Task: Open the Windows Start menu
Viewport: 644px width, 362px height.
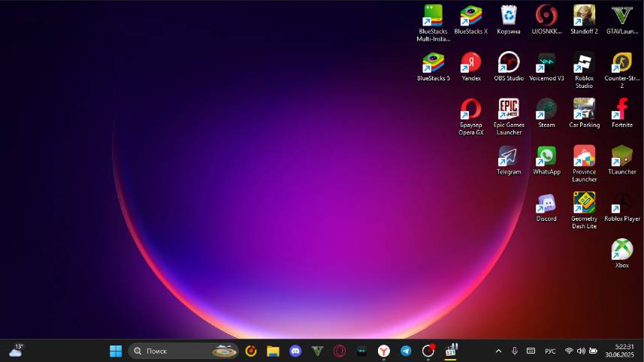Action: (116, 351)
